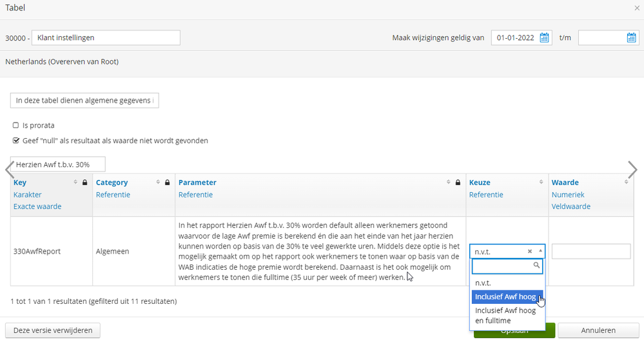
Task: Click the lock icon in Parameter column
Action: 458,183
